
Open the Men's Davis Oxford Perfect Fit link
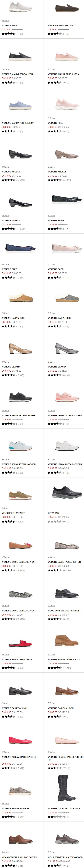click(65, 611)
